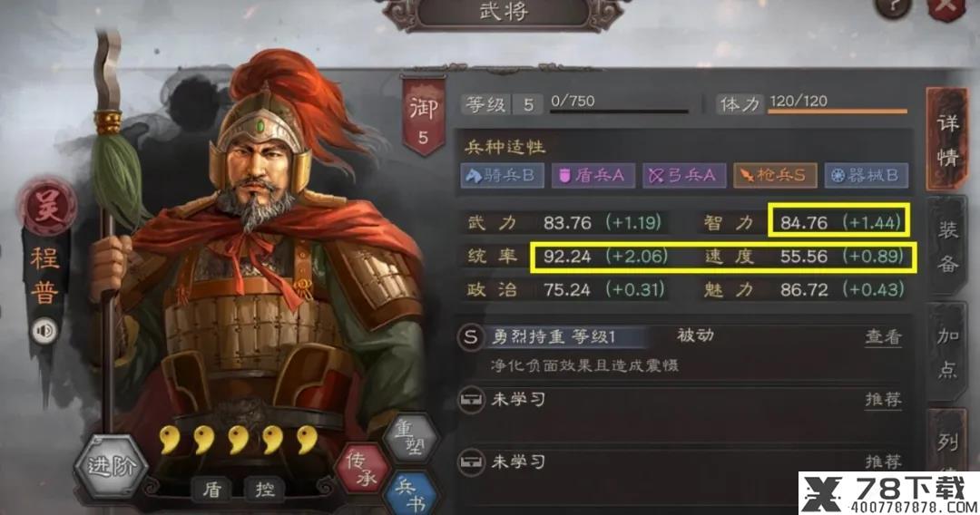Open the 重塑 reshape hexagon
Screen dimensions: 980x515
pyautogui.click(x=410, y=437)
